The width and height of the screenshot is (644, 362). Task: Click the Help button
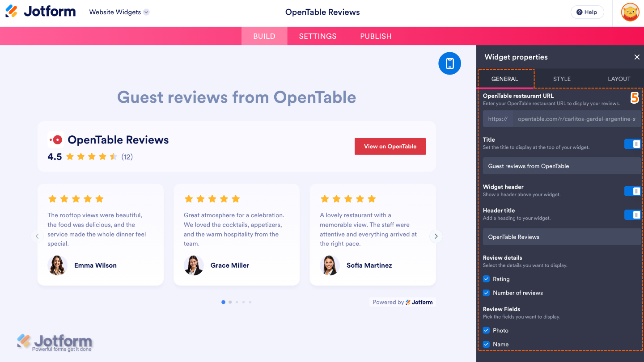coord(587,12)
